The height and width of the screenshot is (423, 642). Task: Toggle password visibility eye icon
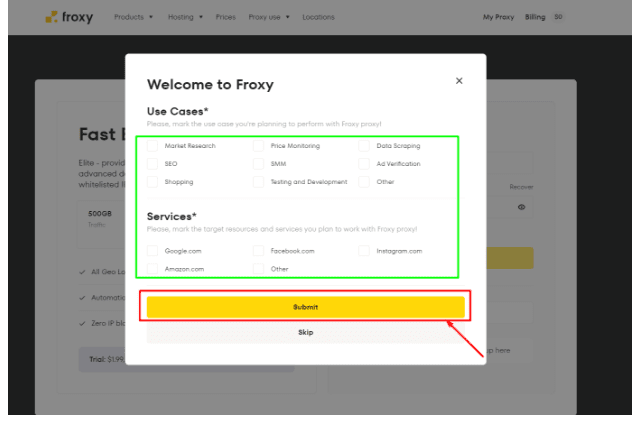pos(521,207)
